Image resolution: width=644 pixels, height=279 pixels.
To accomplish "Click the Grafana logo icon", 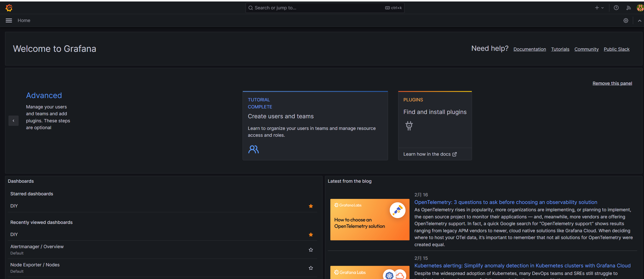I will click(x=9, y=8).
